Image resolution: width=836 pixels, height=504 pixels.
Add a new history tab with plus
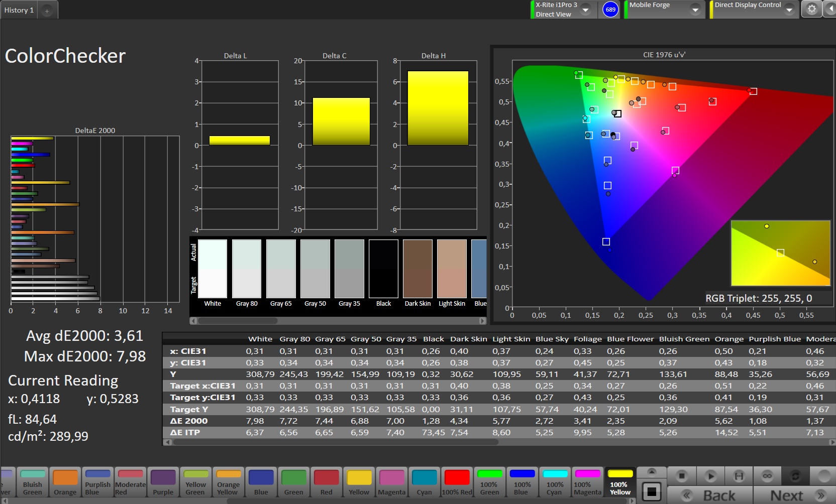[47, 11]
